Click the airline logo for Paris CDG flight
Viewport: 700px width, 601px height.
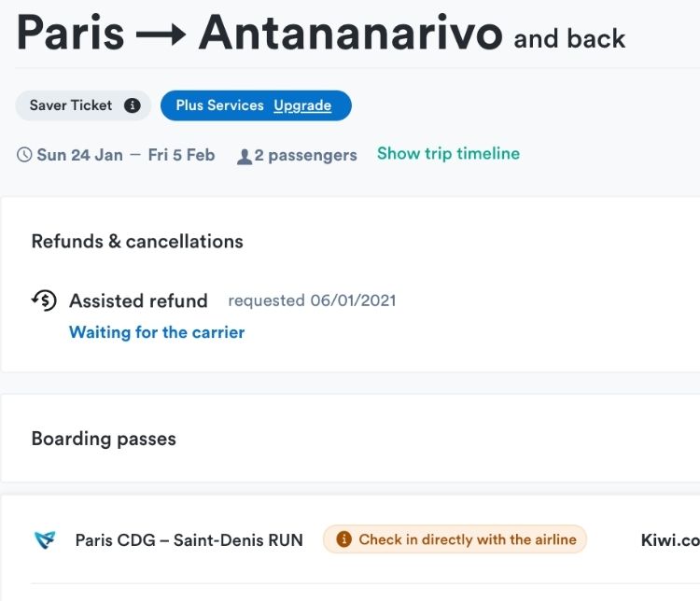point(45,539)
